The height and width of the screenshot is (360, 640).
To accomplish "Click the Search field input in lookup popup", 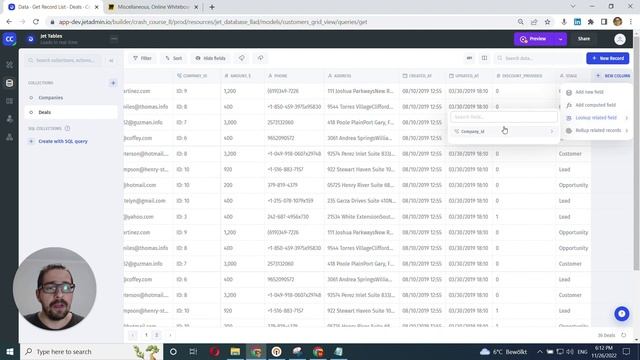I will (504, 117).
